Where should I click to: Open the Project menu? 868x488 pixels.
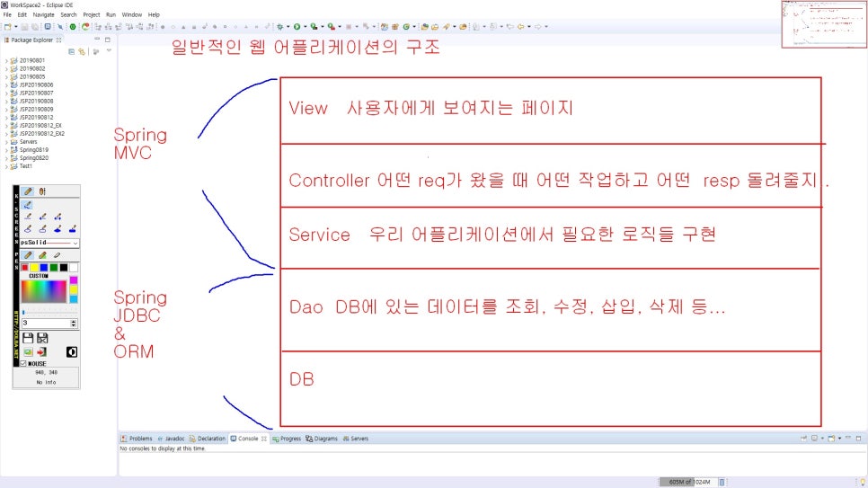tap(92, 15)
